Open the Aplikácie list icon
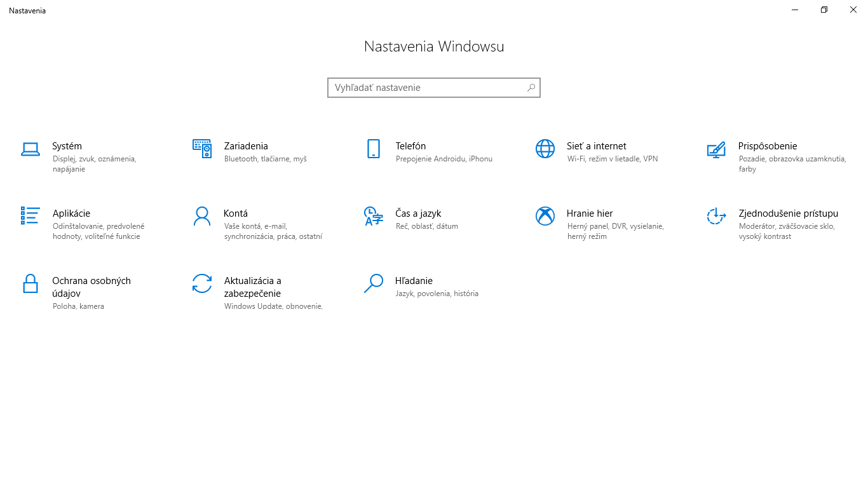Image resolution: width=868 pixels, height=488 pixels. point(31,216)
